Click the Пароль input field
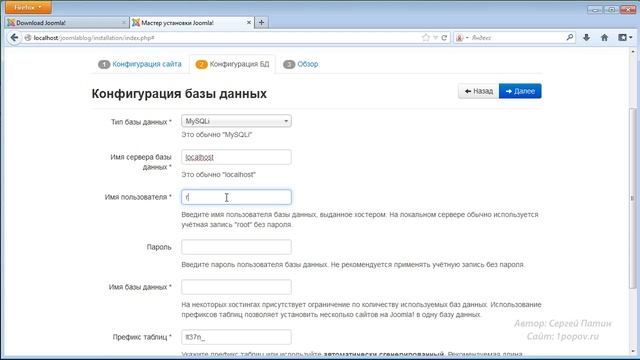Image resolution: width=640 pixels, height=360 pixels. click(236, 247)
